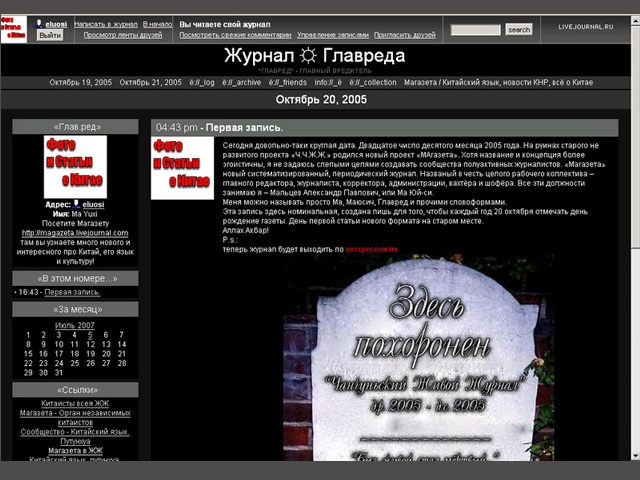The width and height of the screenshot is (640, 480).
Task: Click the scrollbar down arrow
Action: point(635,456)
